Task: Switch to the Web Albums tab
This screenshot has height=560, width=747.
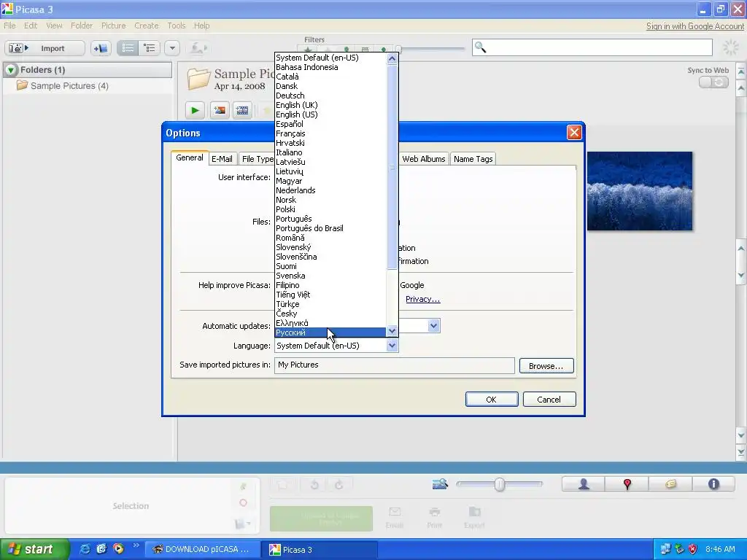Action: click(424, 159)
